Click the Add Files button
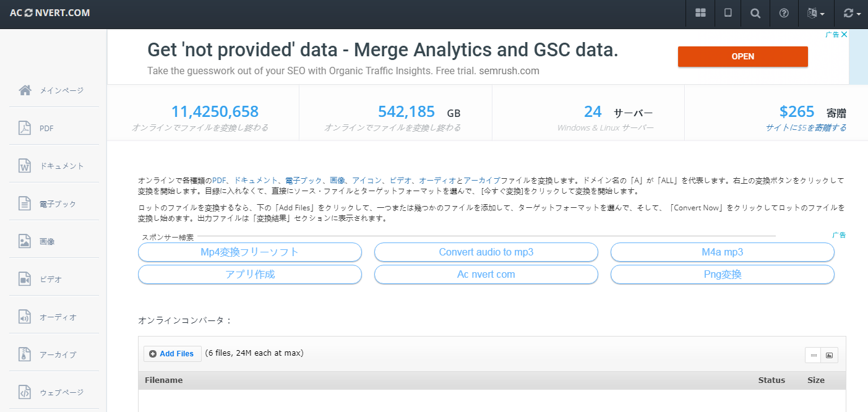 (173, 354)
